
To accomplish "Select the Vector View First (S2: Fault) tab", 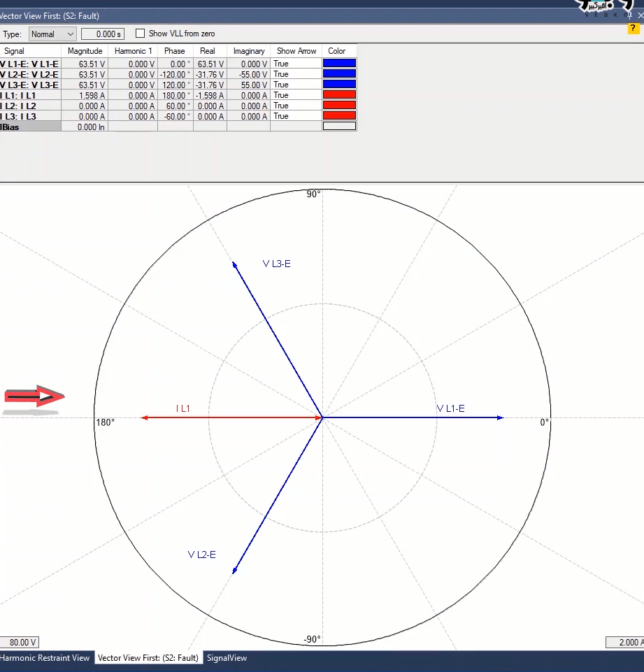I will click(x=148, y=658).
